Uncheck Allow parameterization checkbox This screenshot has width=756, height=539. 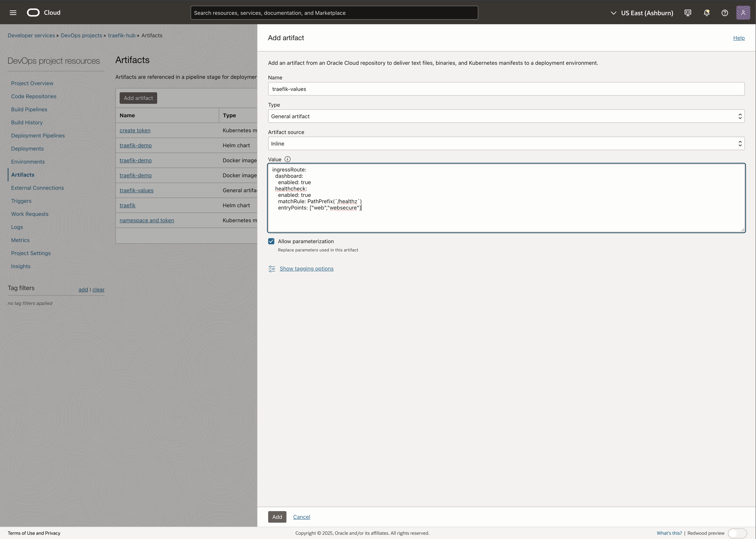271,241
